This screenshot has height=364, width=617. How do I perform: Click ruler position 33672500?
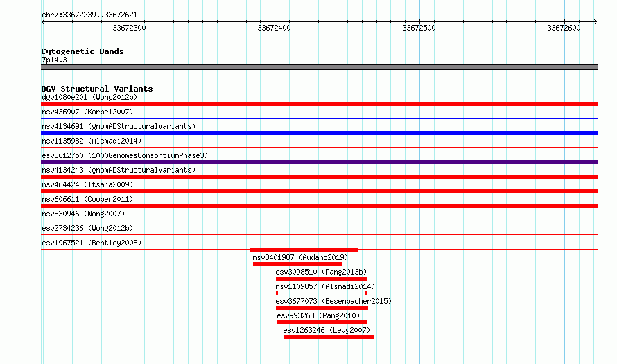[419, 28]
